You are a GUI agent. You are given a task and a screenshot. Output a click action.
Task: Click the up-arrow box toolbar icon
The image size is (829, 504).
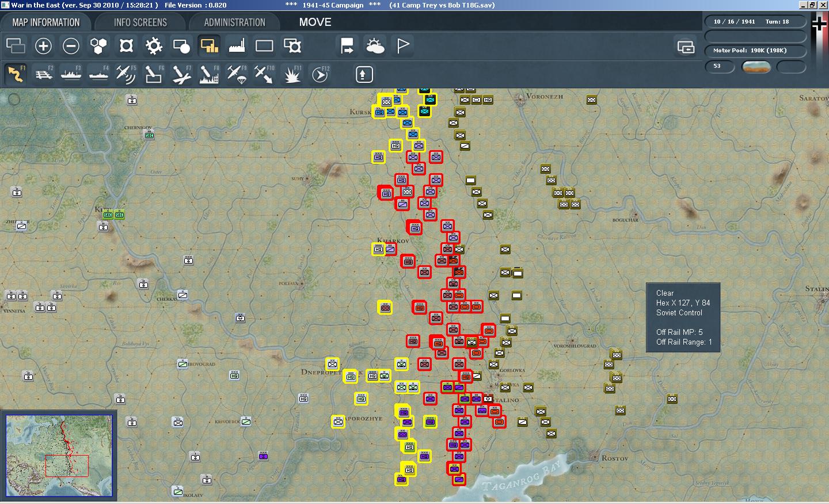click(x=364, y=74)
